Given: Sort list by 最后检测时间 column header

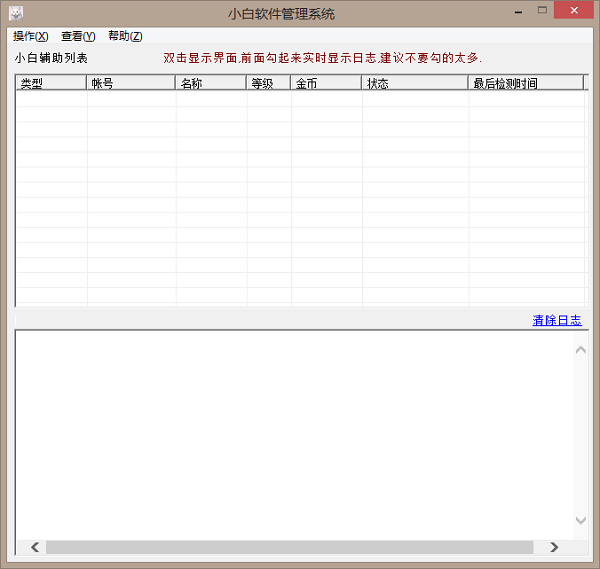Looking at the screenshot, I should [x=526, y=83].
